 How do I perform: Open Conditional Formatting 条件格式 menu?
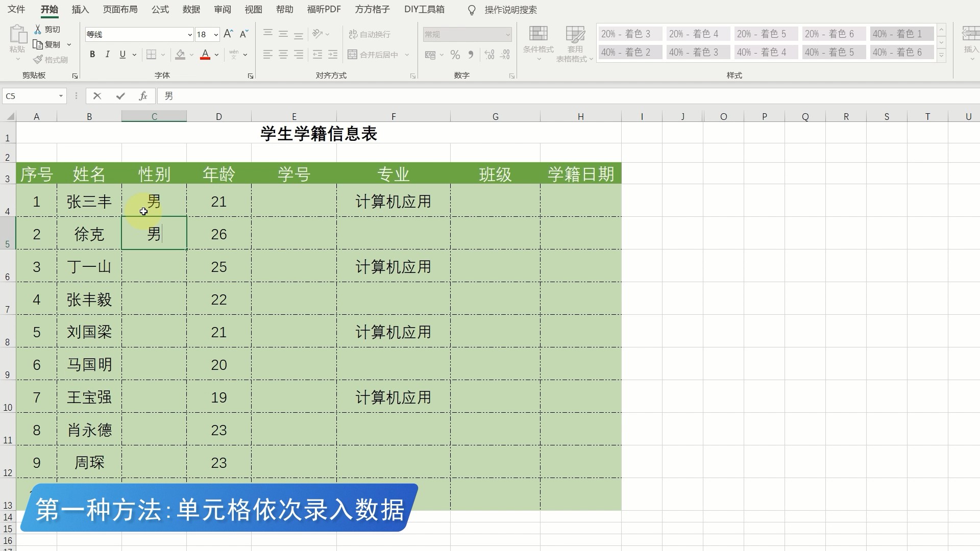538,43
